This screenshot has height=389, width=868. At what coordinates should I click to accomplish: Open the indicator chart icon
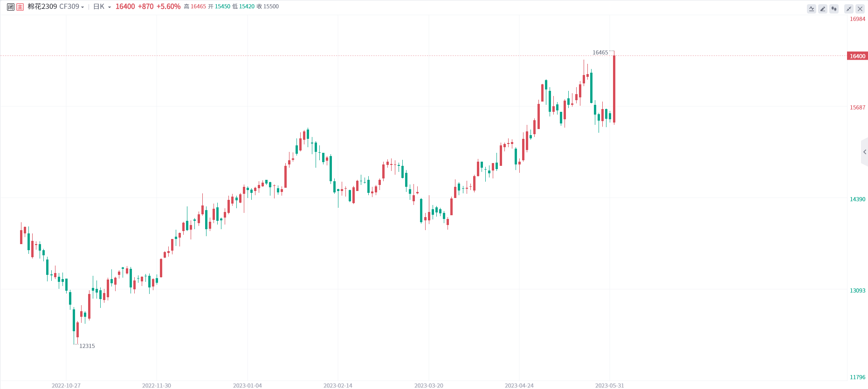point(812,9)
